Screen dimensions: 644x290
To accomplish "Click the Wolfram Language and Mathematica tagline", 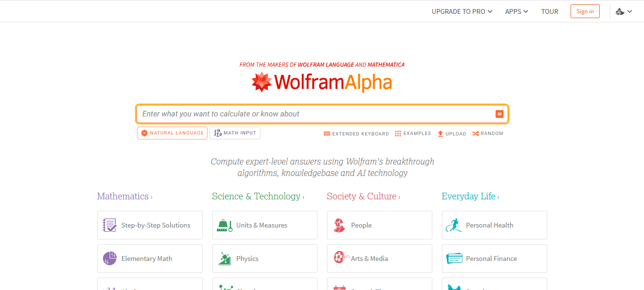I will point(322,64).
